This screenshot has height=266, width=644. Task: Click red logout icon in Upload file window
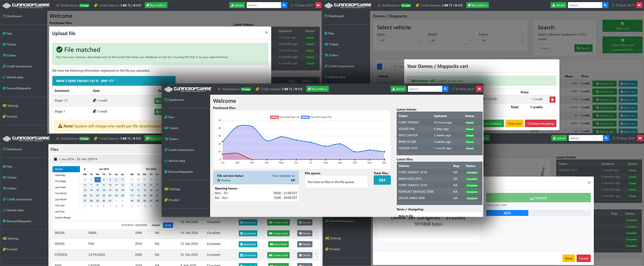[x=318, y=5]
